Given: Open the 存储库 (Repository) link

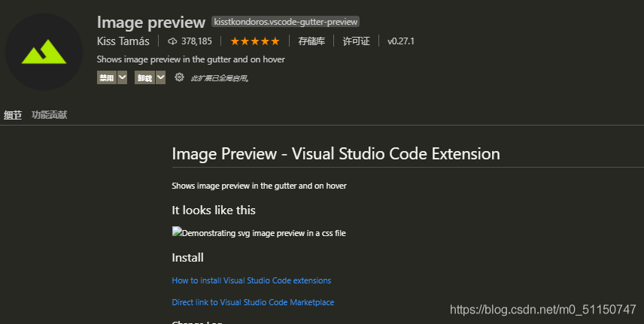Looking at the screenshot, I should (x=311, y=41).
